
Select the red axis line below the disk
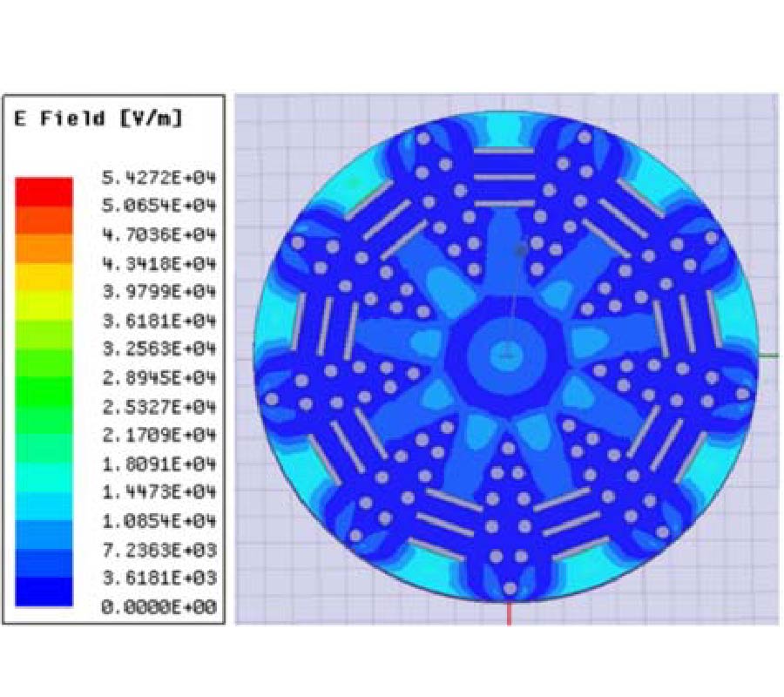point(509,613)
